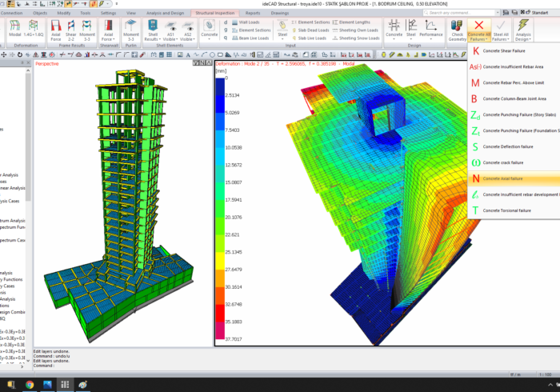Choose Concrete Torsional failure entry
Screen dimensions: 560x392
pyautogui.click(x=514, y=210)
